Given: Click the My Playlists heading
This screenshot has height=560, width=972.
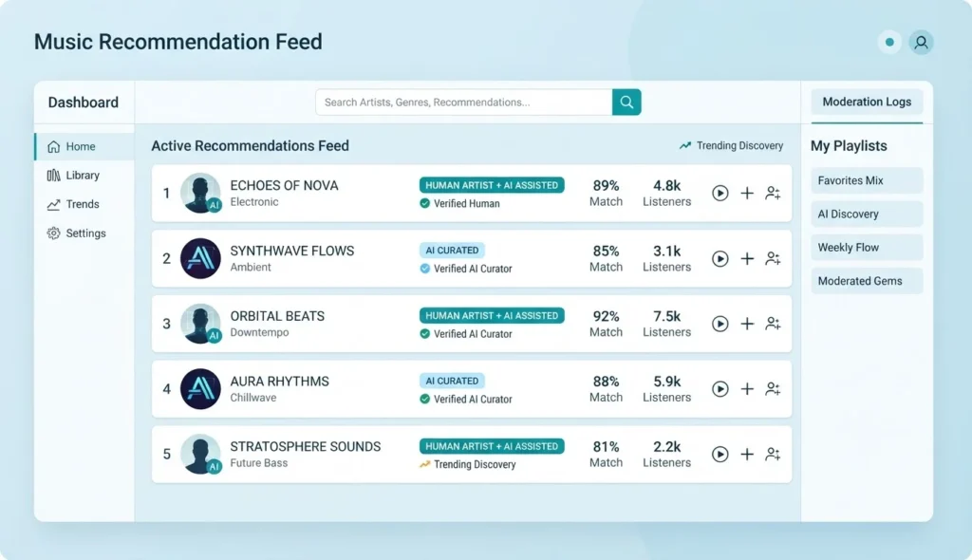Looking at the screenshot, I should [x=849, y=146].
